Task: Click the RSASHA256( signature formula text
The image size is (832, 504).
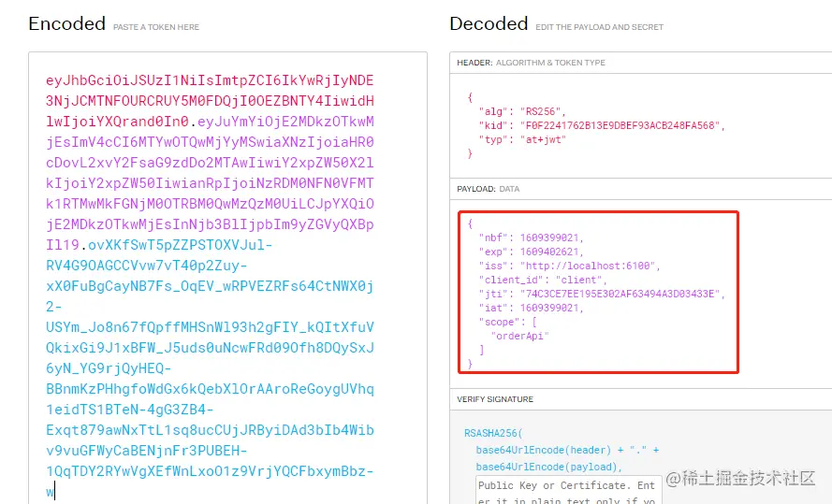Action: coord(493,433)
